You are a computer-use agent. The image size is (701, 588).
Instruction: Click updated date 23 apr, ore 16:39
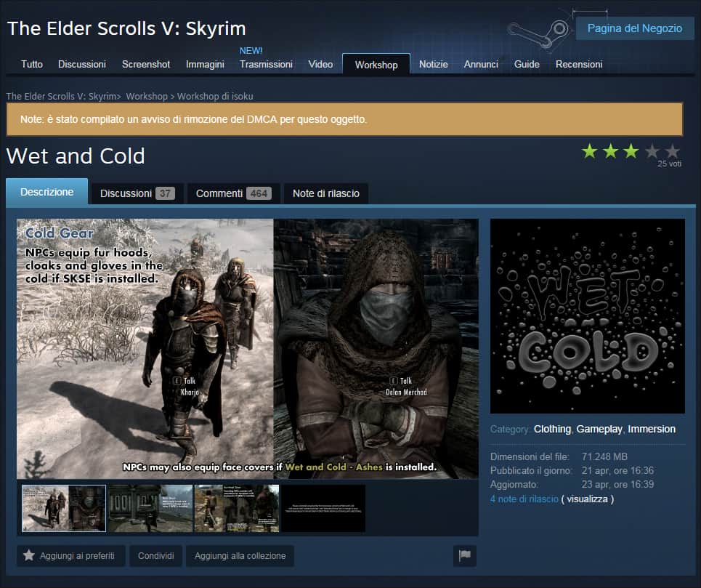617,485
